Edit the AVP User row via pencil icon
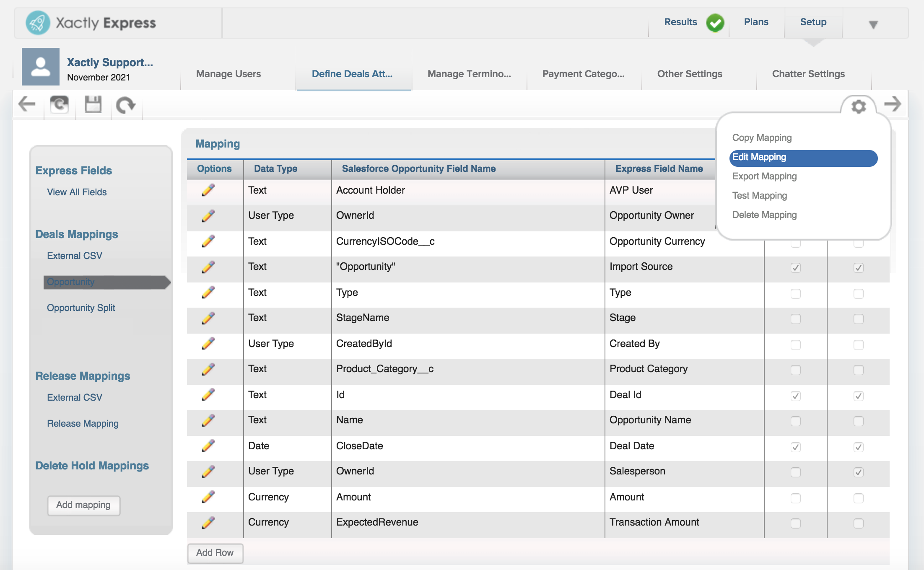The image size is (924, 570). tap(208, 190)
